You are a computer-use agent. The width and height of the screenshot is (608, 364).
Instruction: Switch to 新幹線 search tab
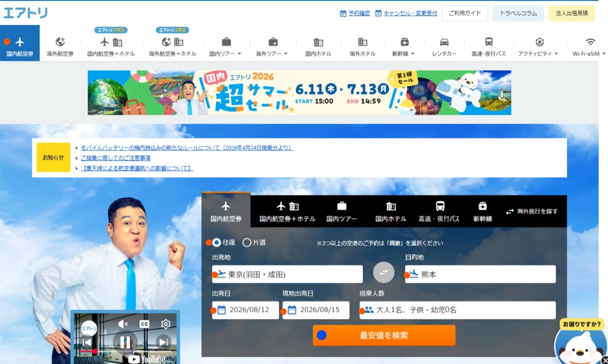[x=483, y=212]
